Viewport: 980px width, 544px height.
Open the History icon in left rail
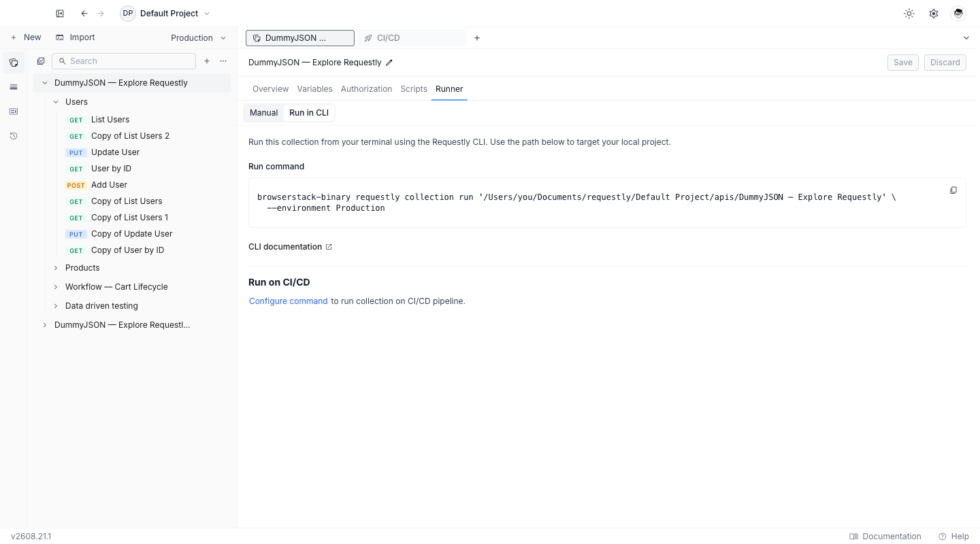[14, 136]
